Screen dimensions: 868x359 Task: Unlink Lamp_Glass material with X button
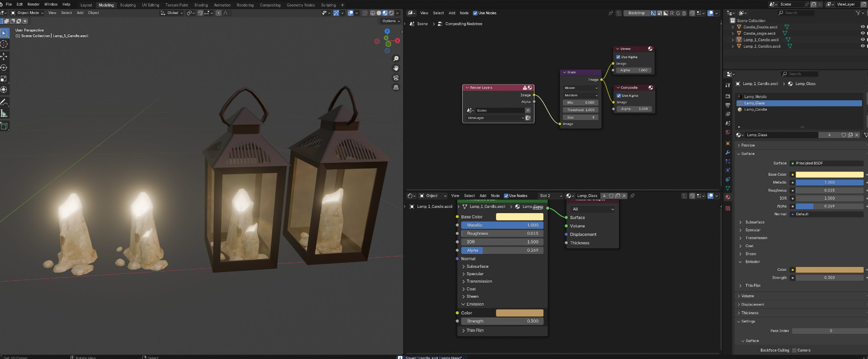tap(857, 135)
